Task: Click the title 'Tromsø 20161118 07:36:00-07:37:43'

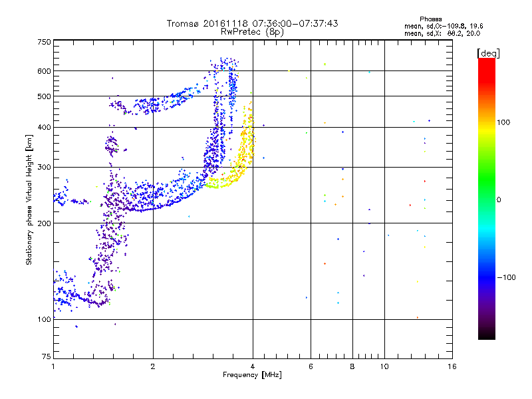Action: (x=252, y=23)
